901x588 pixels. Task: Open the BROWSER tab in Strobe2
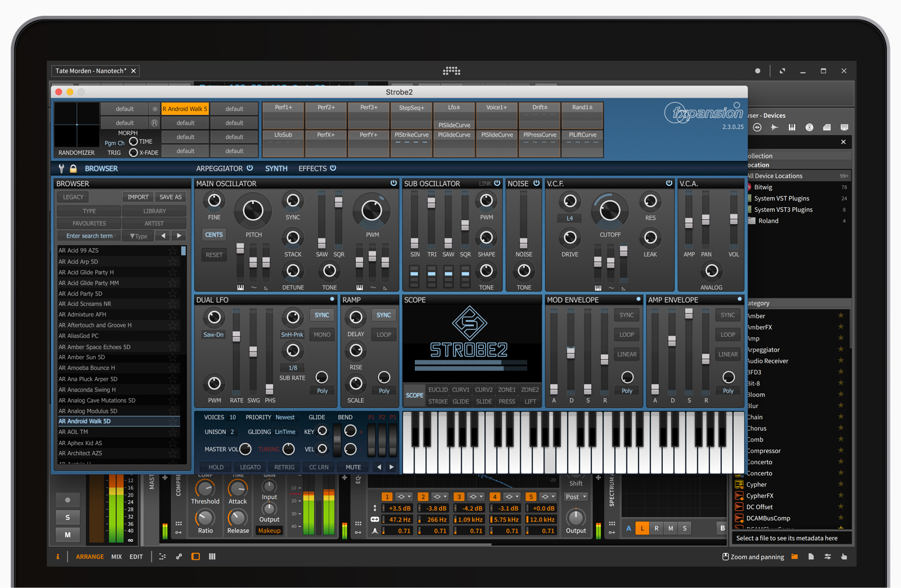[101, 168]
